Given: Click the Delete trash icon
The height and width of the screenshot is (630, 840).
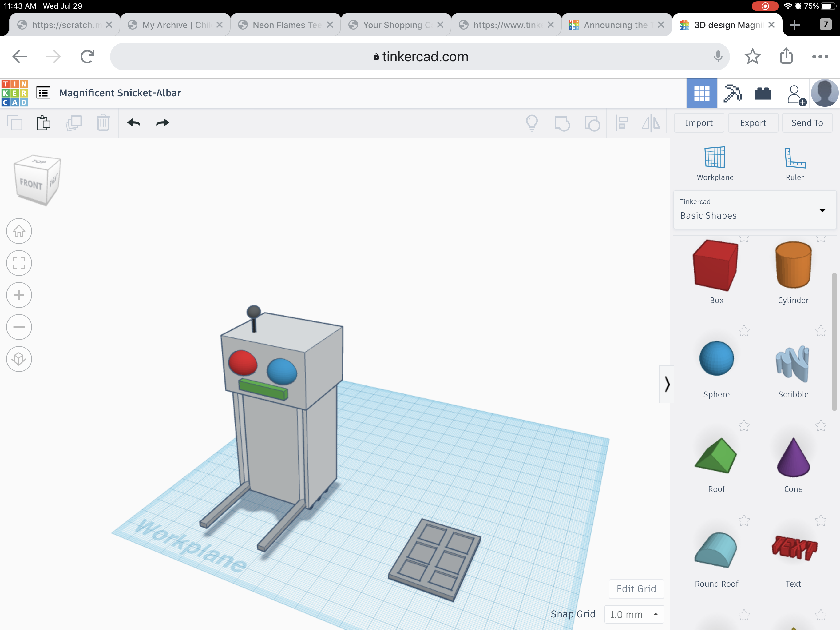Looking at the screenshot, I should (103, 123).
